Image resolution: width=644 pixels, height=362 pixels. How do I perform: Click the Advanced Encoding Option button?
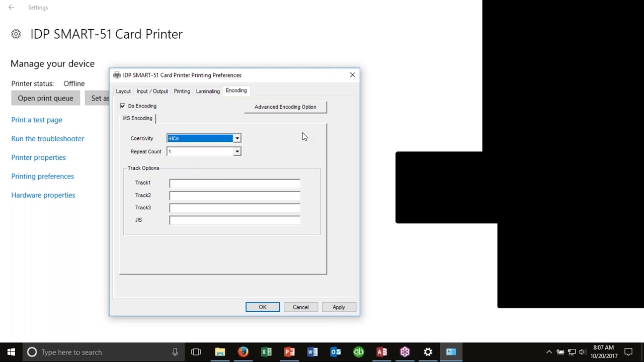pos(285,107)
